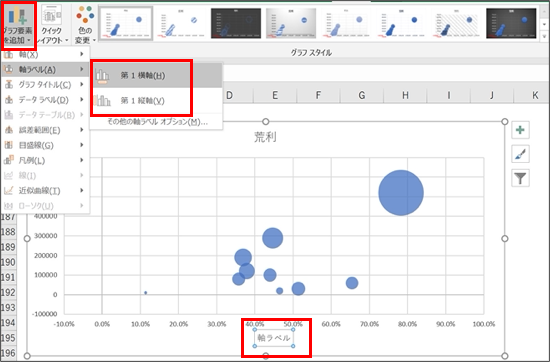Choose 第1縦軸(V) axis label option
550x362 pixels.
(156, 101)
